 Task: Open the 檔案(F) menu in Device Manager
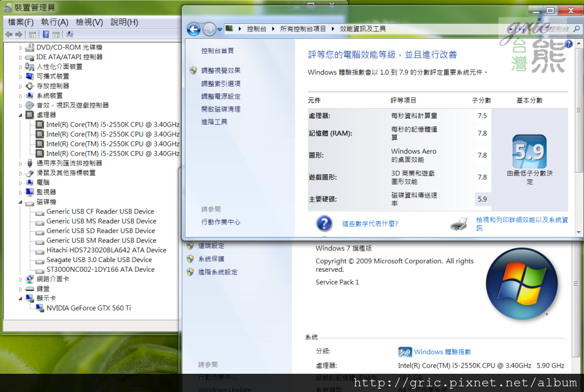[21, 22]
